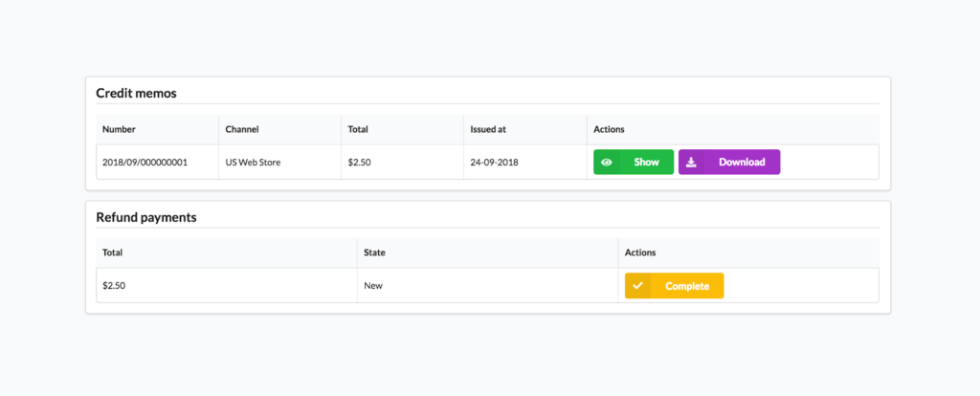Click the eye icon on Show button
Screen dimensions: 980x396
(x=606, y=162)
